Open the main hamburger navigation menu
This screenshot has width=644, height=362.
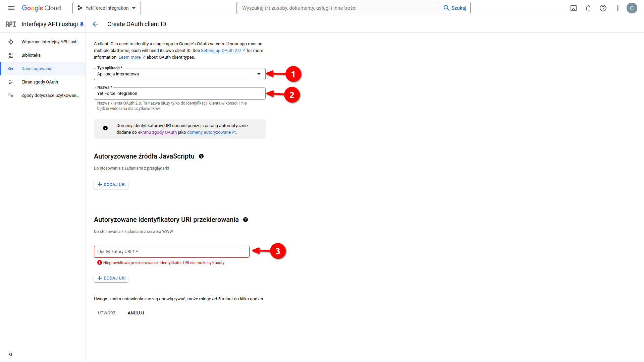pyautogui.click(x=11, y=8)
